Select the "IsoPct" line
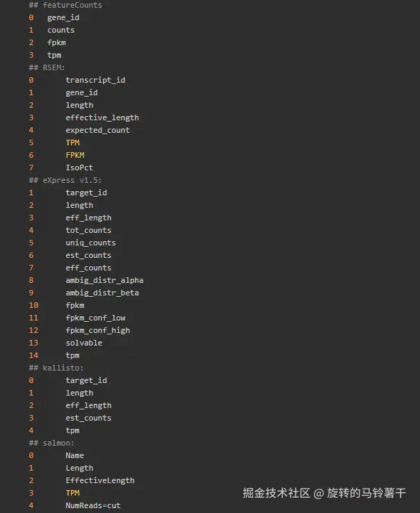420x513 pixels. [x=79, y=168]
